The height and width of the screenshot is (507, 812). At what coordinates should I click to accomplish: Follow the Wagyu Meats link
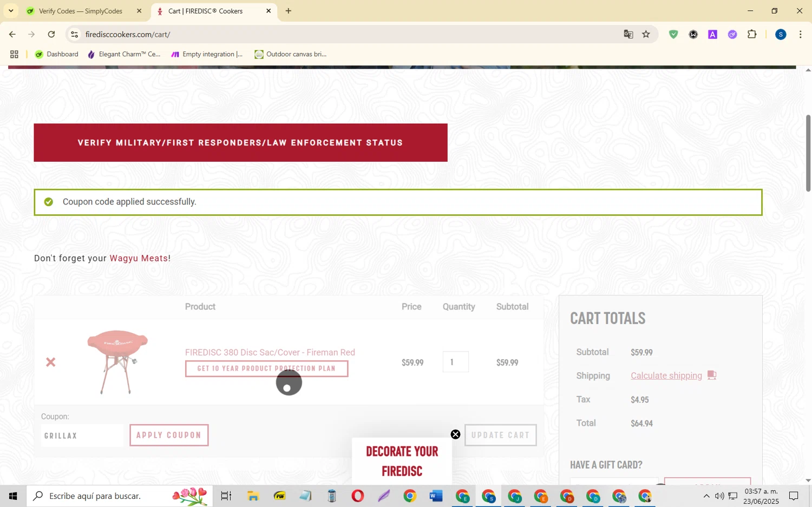(139, 258)
